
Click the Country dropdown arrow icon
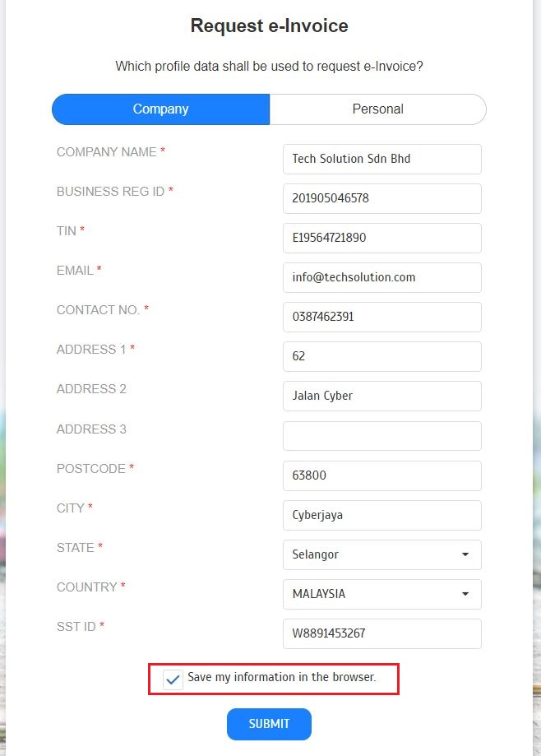point(465,594)
